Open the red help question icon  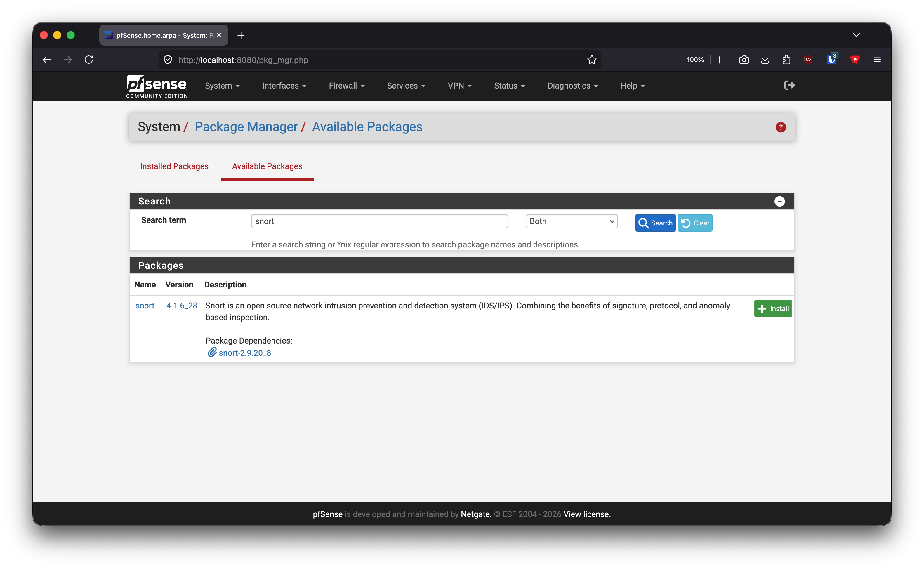781,127
